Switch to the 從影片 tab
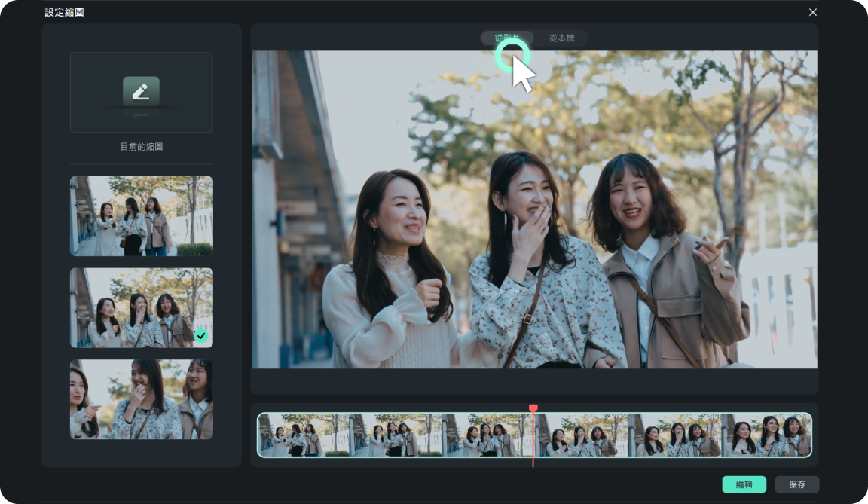The height and width of the screenshot is (504, 868). [x=506, y=38]
